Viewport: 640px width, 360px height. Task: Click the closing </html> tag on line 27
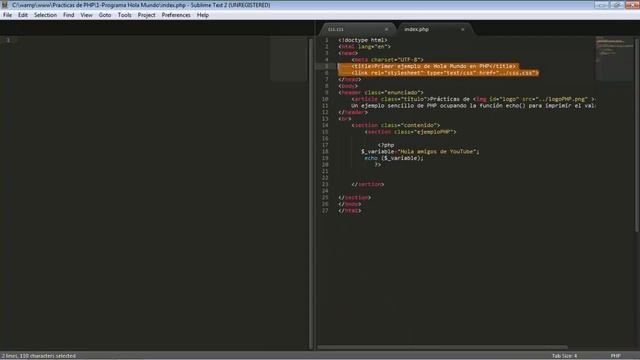point(350,211)
